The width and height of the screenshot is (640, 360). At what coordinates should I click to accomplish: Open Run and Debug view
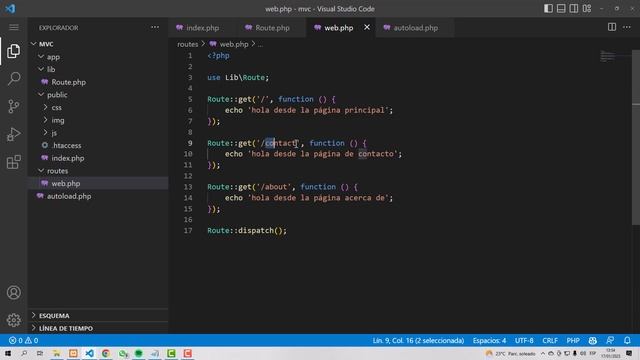[13, 134]
